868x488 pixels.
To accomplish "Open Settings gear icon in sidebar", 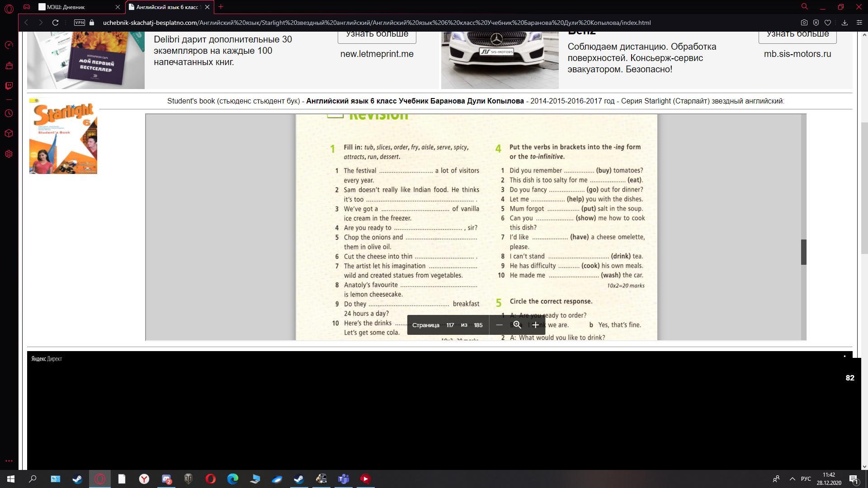I will click(9, 154).
